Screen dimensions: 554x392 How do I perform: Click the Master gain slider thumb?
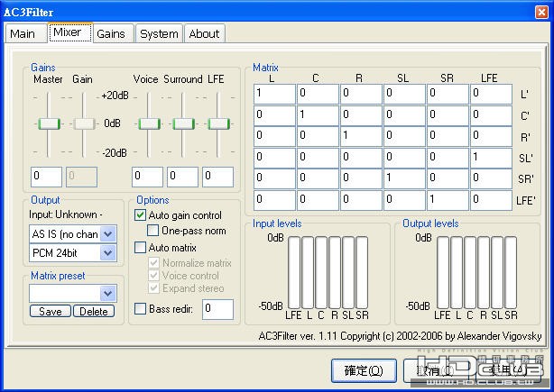pos(49,123)
